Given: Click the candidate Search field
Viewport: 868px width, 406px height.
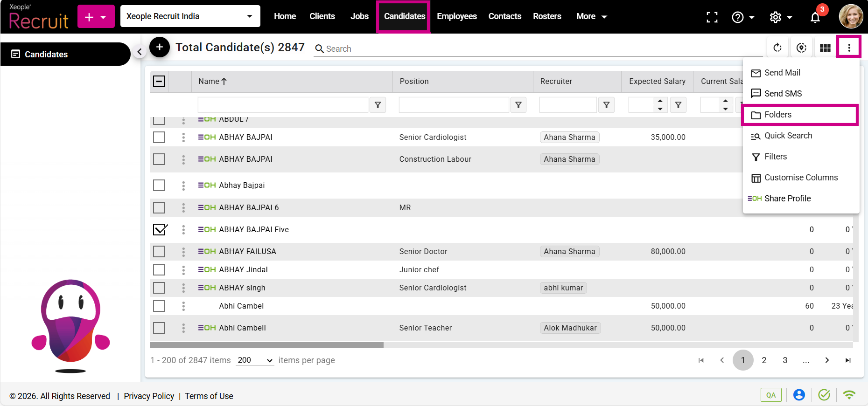Looking at the screenshot, I should click(537, 49).
